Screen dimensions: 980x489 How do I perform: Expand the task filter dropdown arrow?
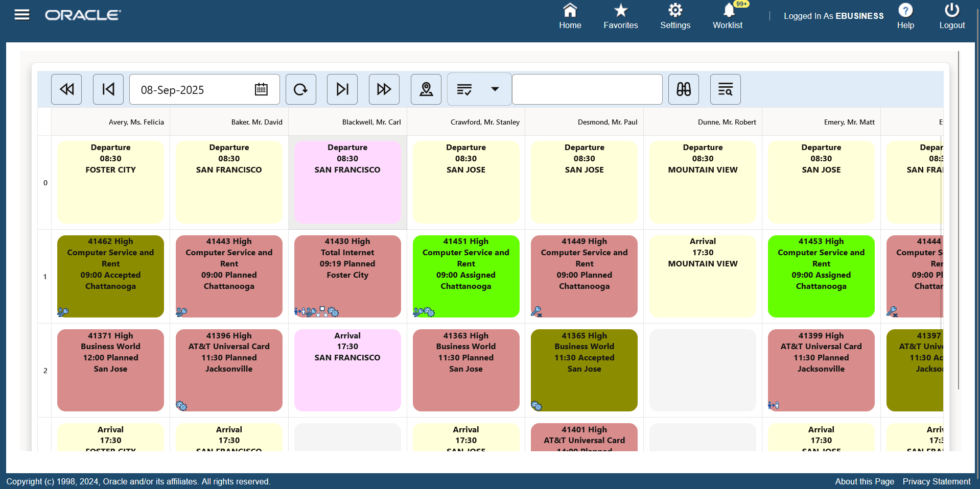[x=494, y=89]
